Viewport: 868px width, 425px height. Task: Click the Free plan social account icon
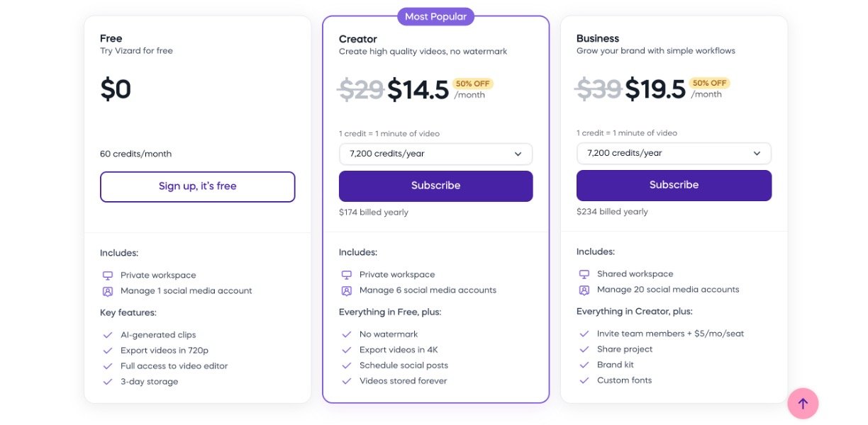click(x=108, y=291)
